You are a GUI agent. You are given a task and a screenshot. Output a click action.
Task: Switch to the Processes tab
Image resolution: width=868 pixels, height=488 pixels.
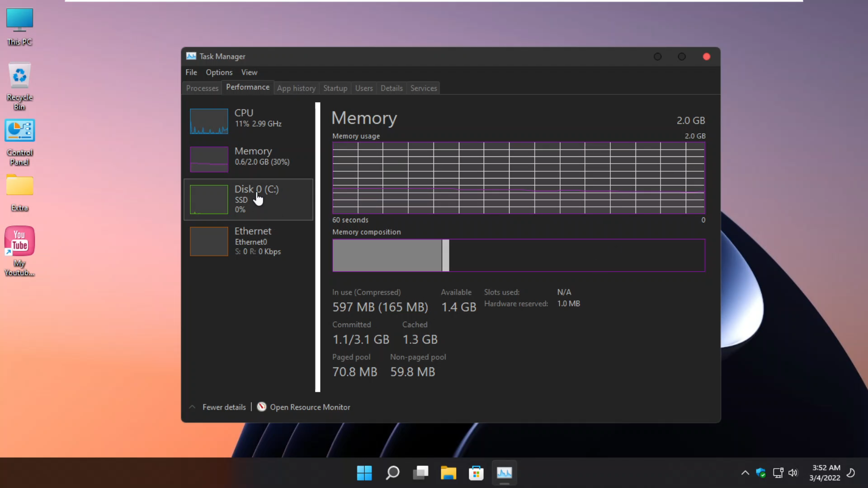pyautogui.click(x=202, y=88)
